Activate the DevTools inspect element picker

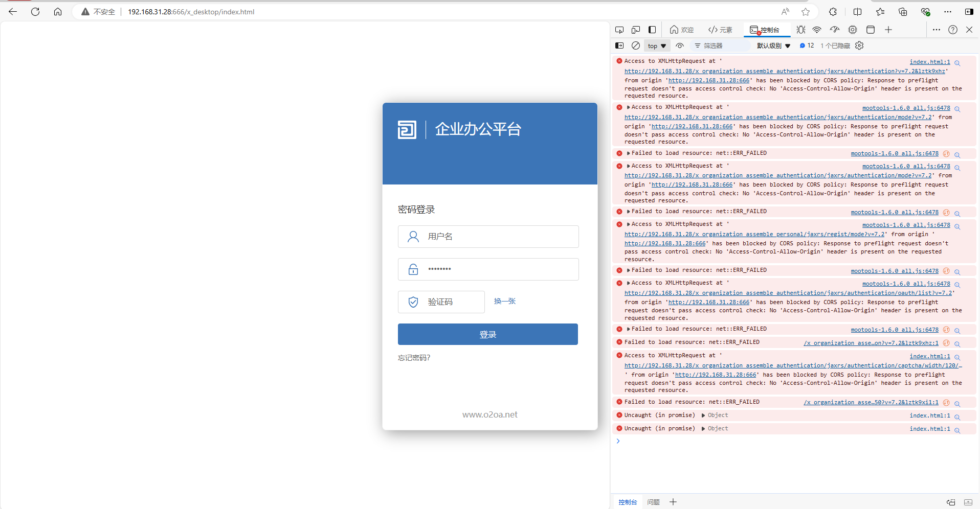[x=619, y=30]
